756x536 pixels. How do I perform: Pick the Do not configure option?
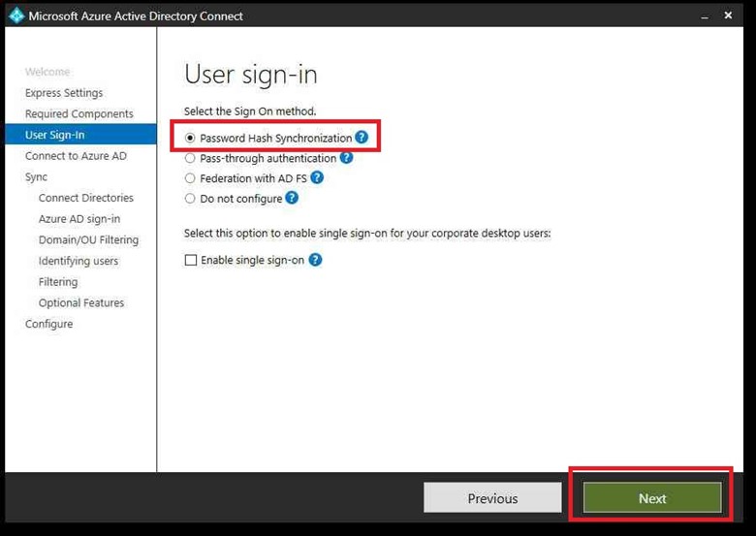190,199
